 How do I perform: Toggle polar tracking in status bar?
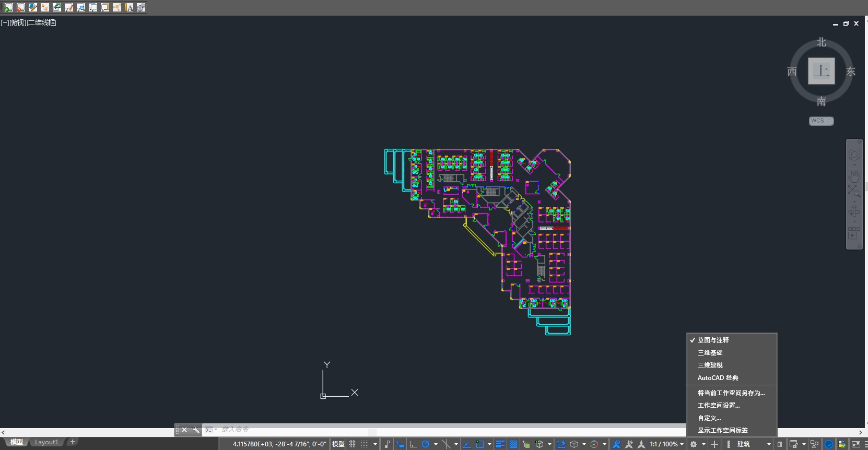click(426, 444)
